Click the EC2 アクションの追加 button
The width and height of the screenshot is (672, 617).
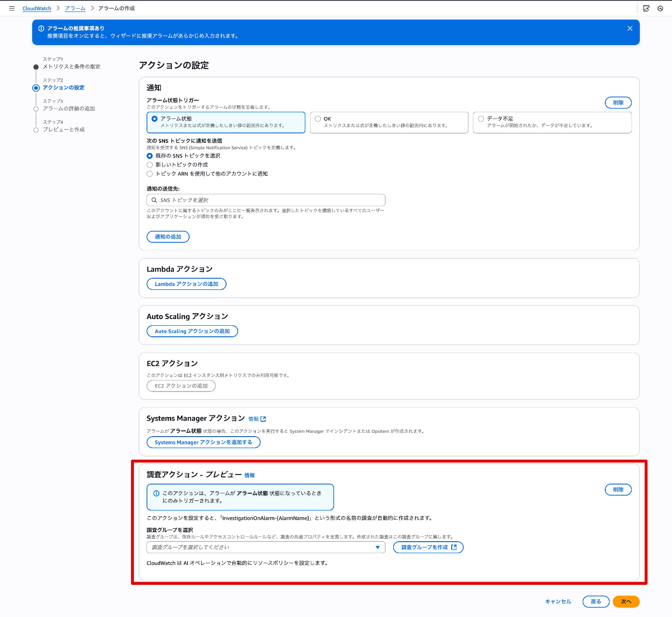click(x=181, y=386)
